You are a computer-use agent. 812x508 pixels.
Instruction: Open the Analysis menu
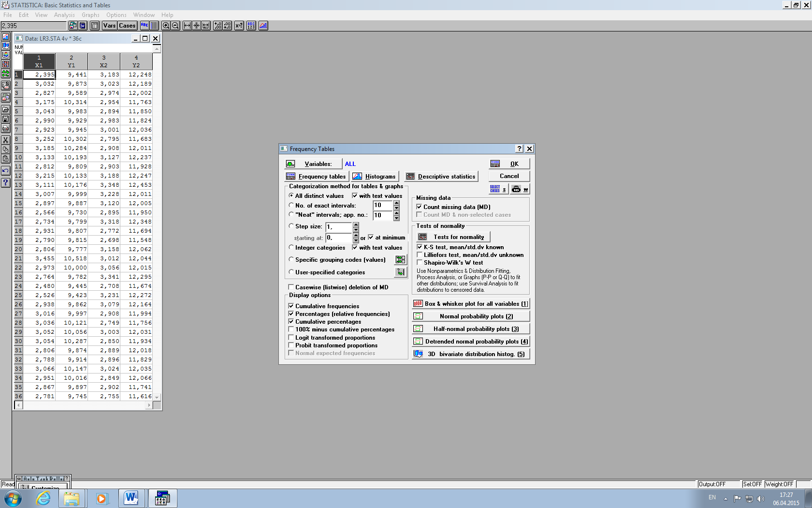tap(64, 15)
